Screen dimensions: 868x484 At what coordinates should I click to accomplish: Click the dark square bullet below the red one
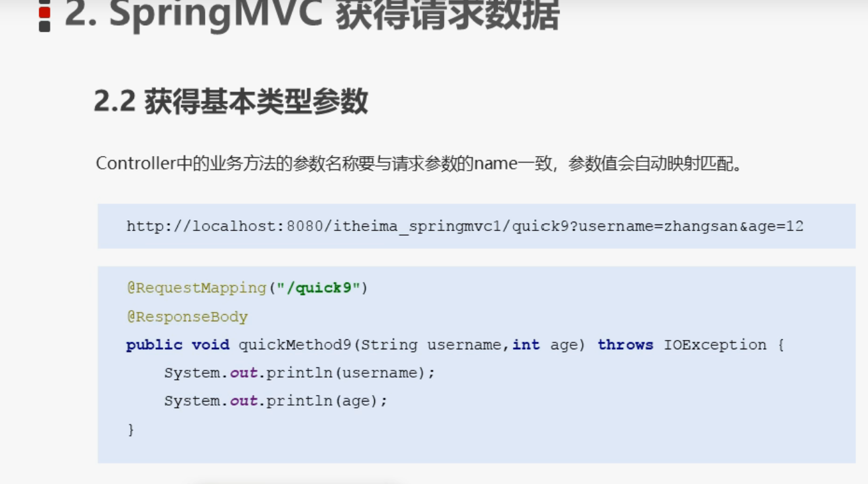coord(44,26)
